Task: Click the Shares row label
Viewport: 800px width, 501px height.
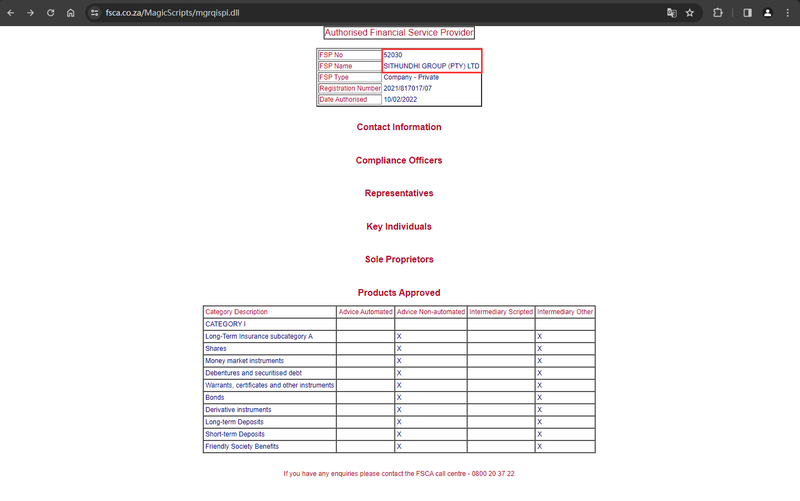Action: pos(216,348)
